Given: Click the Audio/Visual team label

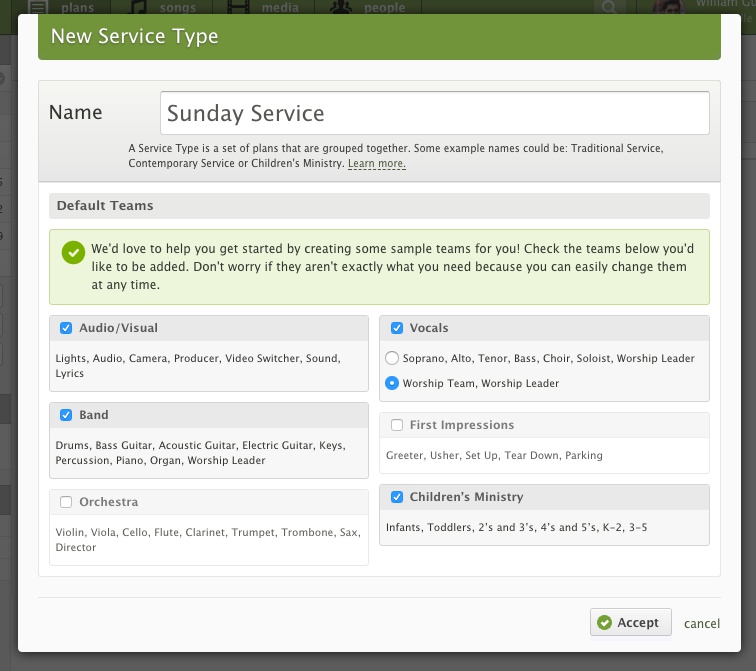Looking at the screenshot, I should click(119, 328).
